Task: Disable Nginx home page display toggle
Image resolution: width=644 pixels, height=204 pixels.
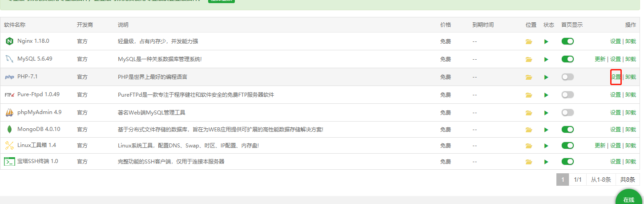Action: (568, 41)
